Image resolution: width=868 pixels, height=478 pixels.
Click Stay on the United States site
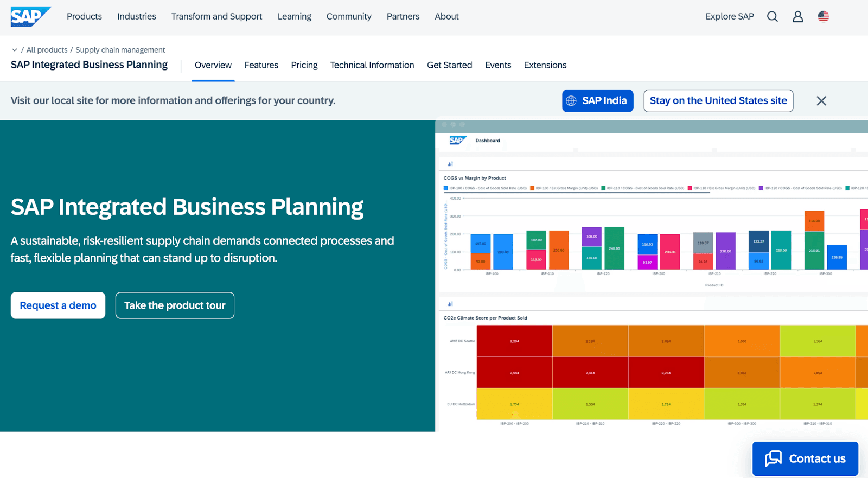718,101
